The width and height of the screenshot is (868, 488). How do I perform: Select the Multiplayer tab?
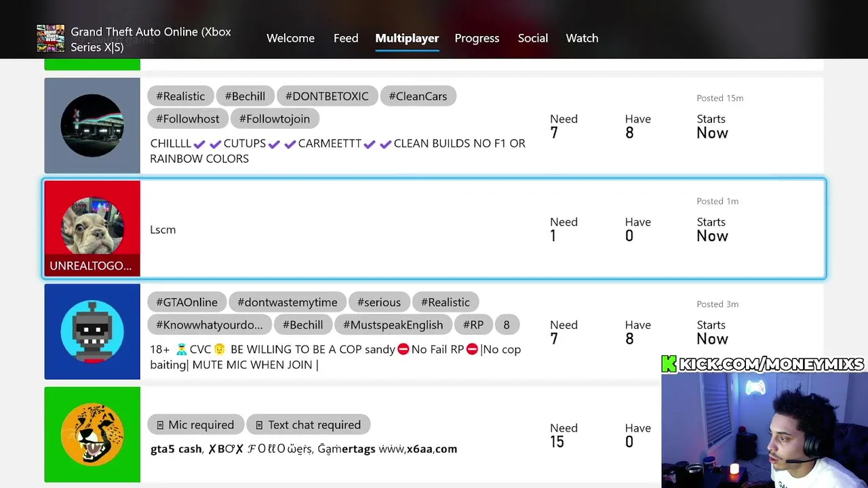click(x=407, y=38)
